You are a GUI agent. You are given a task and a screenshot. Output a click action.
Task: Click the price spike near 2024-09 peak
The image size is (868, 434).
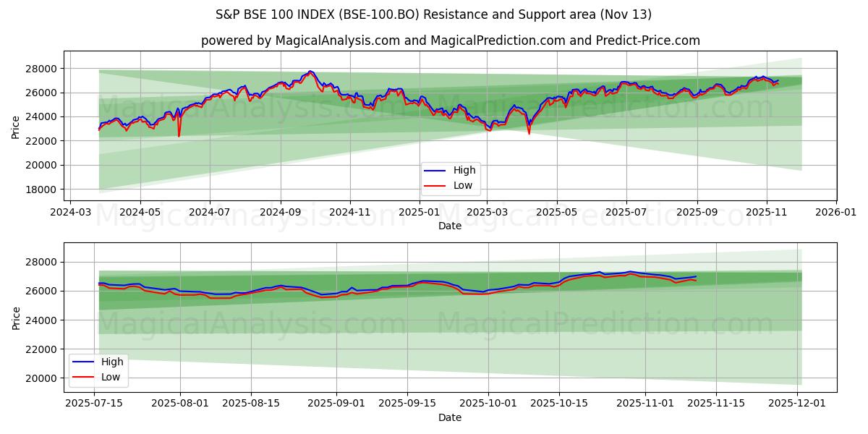tap(310, 72)
